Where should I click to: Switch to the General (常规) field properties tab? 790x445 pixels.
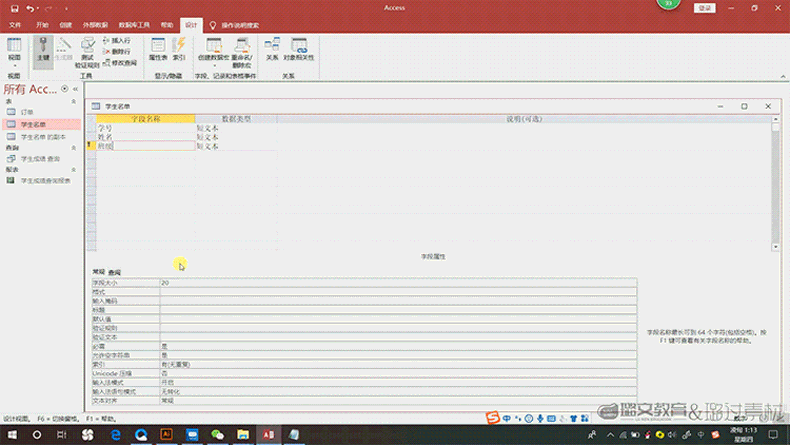tap(99, 272)
